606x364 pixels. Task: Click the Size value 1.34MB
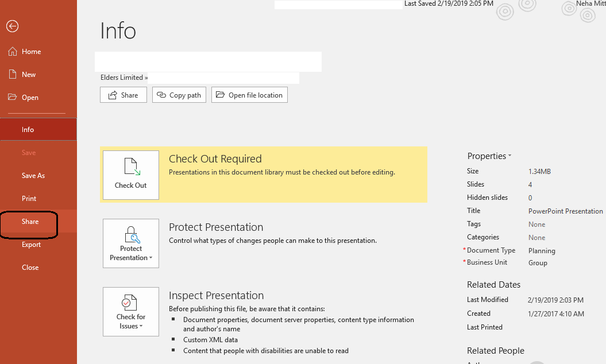coord(539,171)
